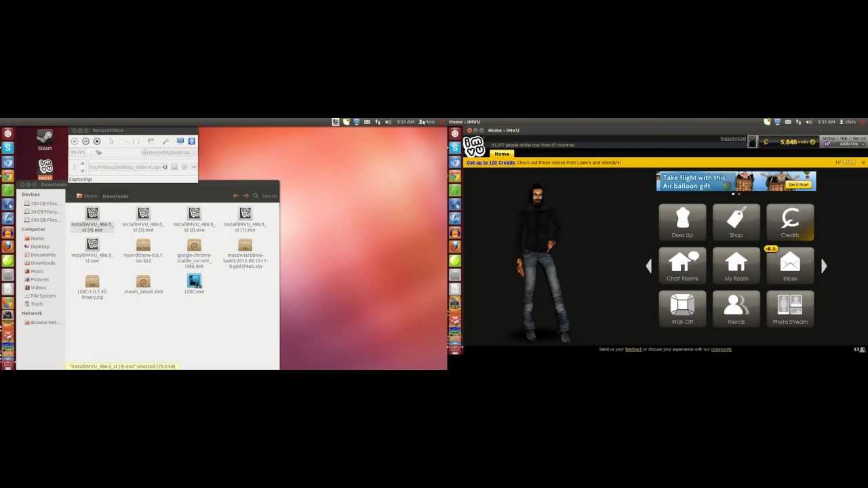868x488 pixels.
Task: Show previous page of IMVU tiles
Action: coord(648,266)
